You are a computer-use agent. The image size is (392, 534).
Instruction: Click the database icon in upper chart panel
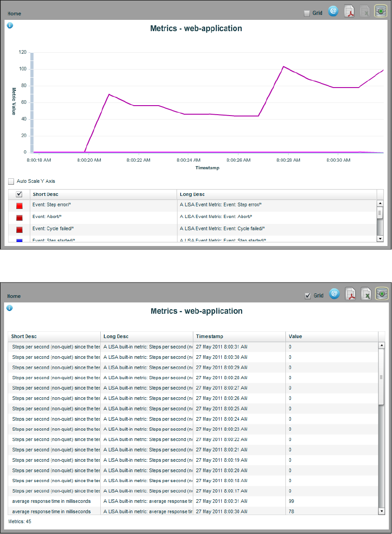point(381,11)
